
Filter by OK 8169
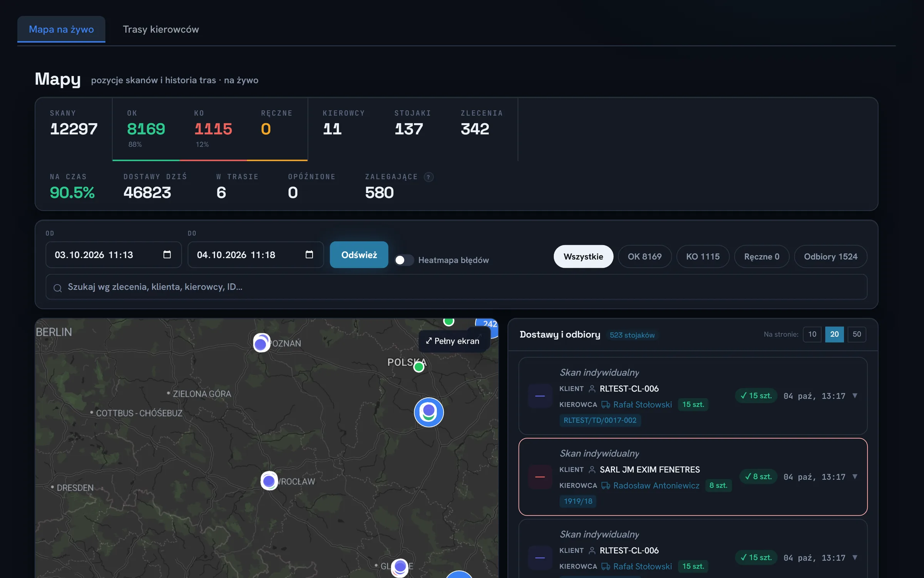tap(644, 257)
